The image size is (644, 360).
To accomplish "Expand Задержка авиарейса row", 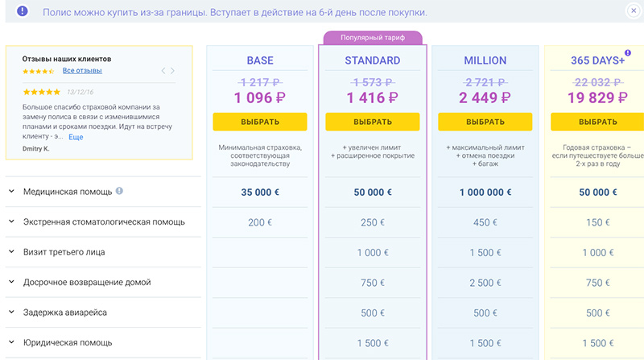I will click(12, 312).
